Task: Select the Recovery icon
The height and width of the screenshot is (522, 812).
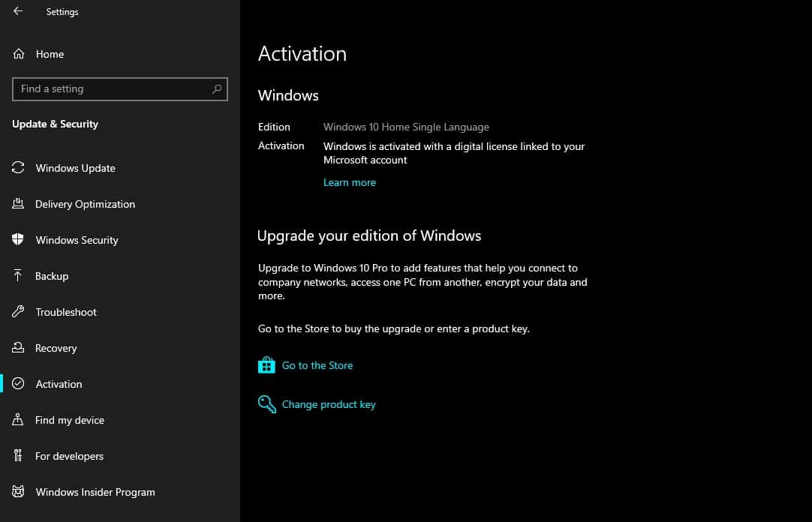Action: (x=17, y=348)
